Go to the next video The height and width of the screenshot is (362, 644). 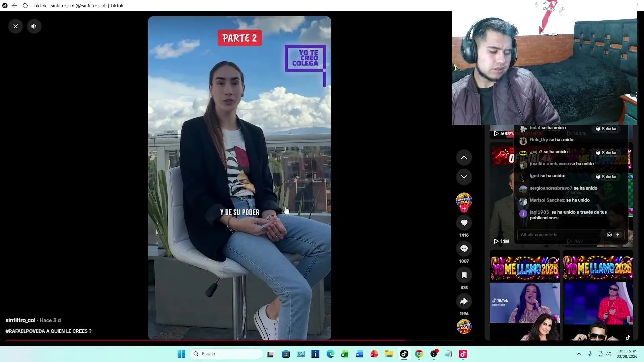[x=464, y=177]
